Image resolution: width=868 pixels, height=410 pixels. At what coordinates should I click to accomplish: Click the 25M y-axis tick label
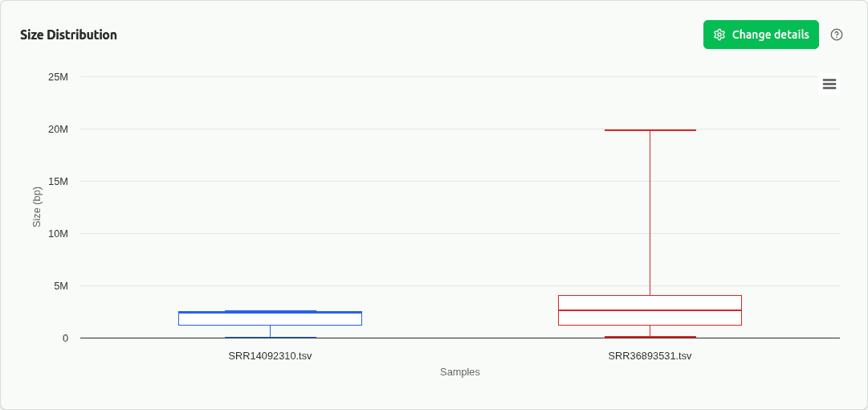[x=58, y=77]
